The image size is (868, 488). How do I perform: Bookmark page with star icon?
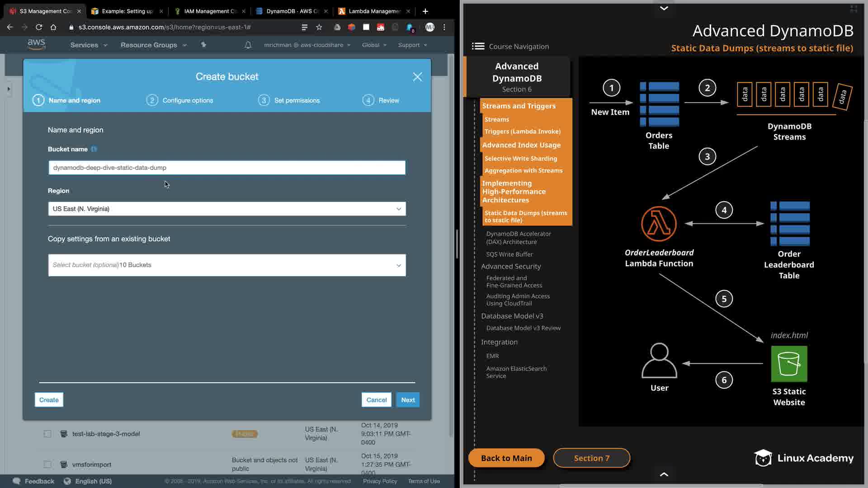(319, 27)
